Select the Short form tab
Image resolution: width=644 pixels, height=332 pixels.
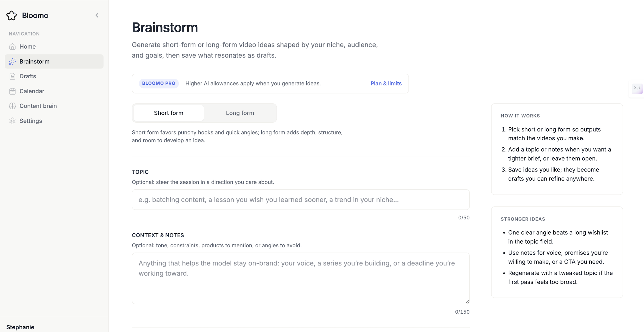click(168, 113)
